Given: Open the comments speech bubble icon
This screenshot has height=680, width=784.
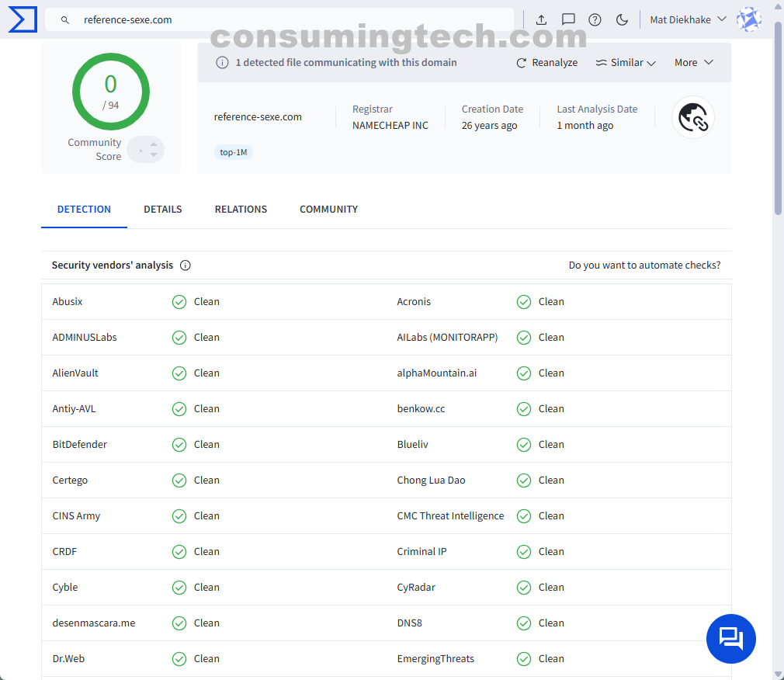Looking at the screenshot, I should [x=568, y=19].
